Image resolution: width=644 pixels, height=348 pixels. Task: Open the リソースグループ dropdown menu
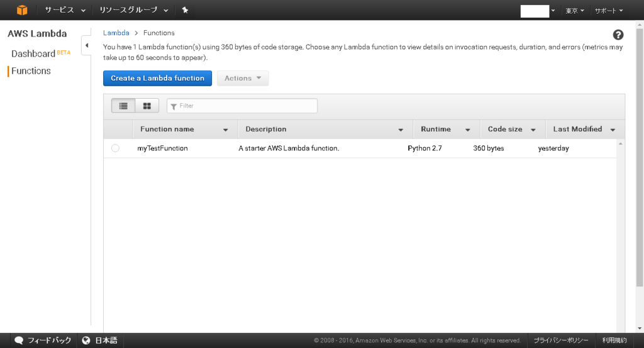pos(133,10)
